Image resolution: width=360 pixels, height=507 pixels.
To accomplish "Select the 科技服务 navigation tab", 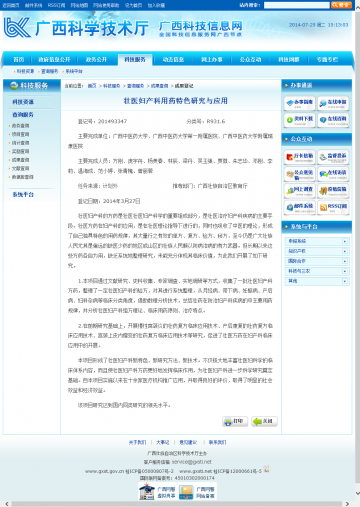I will 135,59.
